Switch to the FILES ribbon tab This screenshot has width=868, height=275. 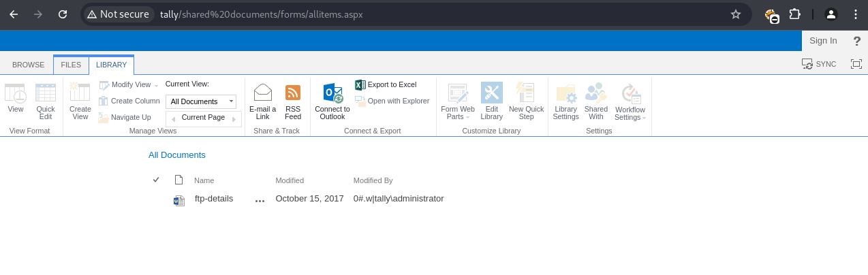click(71, 65)
